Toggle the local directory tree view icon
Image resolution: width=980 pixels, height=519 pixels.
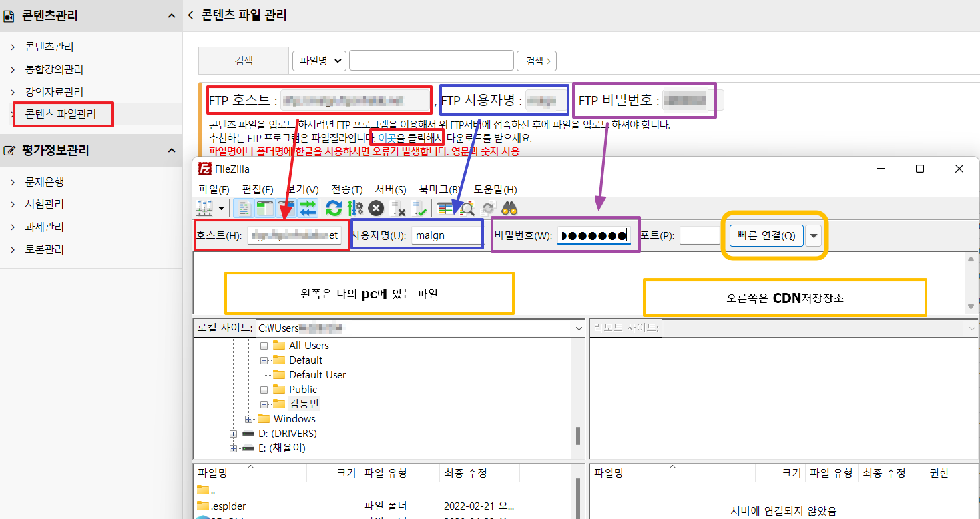pyautogui.click(x=265, y=209)
